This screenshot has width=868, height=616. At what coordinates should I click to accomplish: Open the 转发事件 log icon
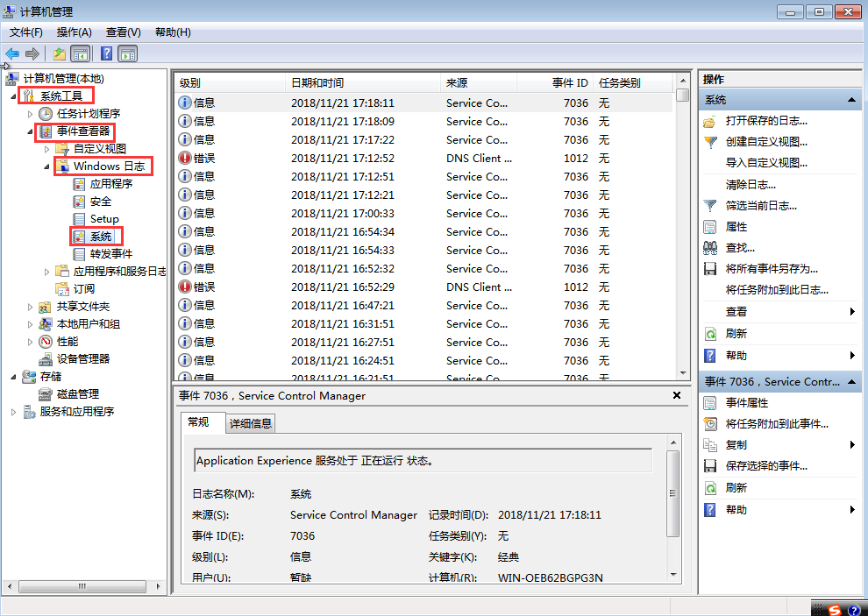(80, 254)
